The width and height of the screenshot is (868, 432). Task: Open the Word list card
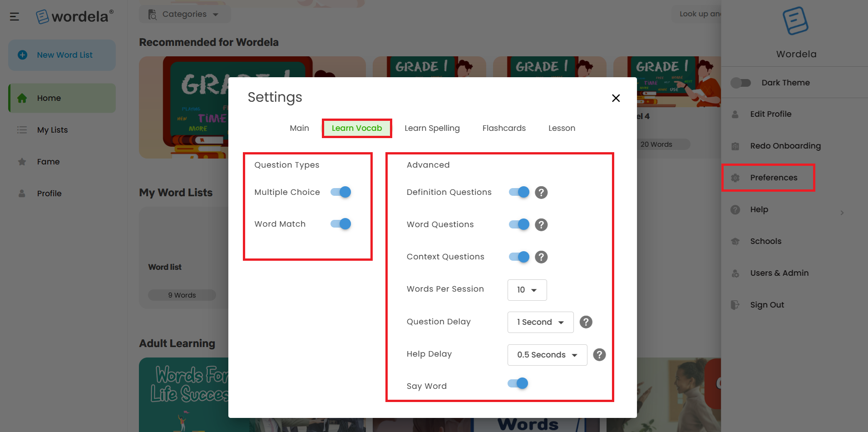point(184,258)
